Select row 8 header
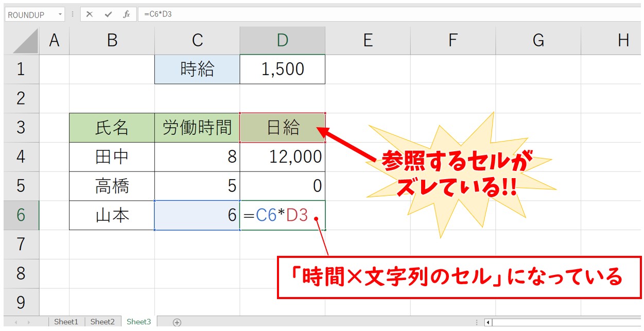The image size is (644, 331). [21, 273]
